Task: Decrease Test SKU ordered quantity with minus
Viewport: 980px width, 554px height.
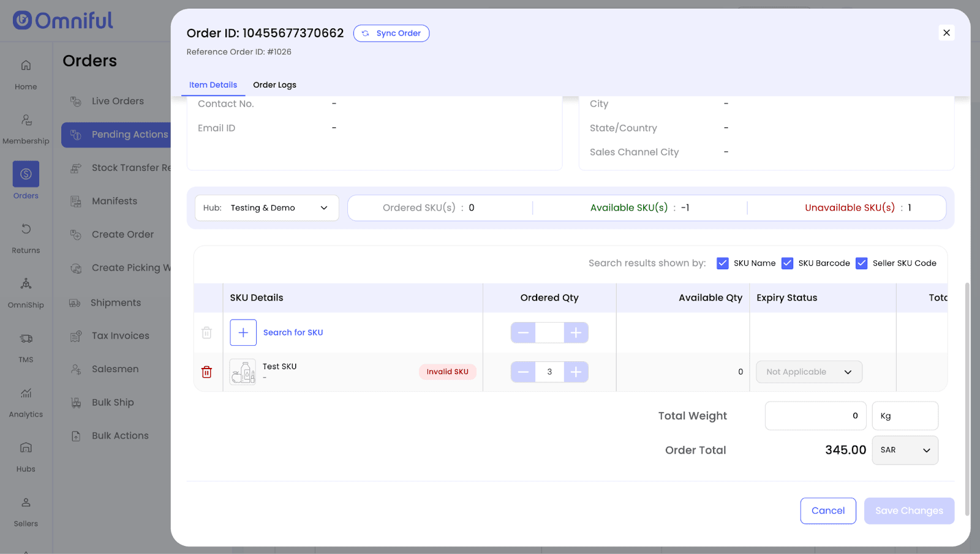Action: coord(523,372)
